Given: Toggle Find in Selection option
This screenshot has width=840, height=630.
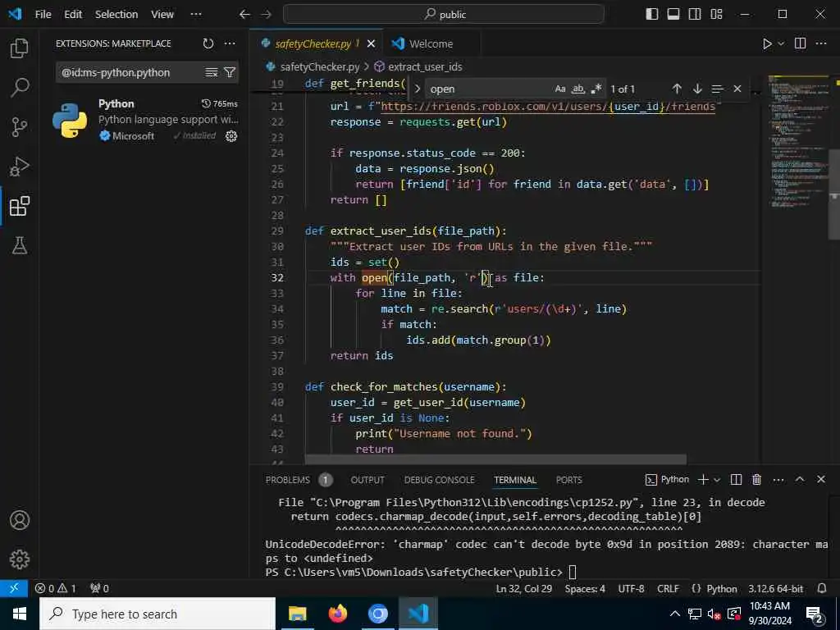Looking at the screenshot, I should click(717, 89).
